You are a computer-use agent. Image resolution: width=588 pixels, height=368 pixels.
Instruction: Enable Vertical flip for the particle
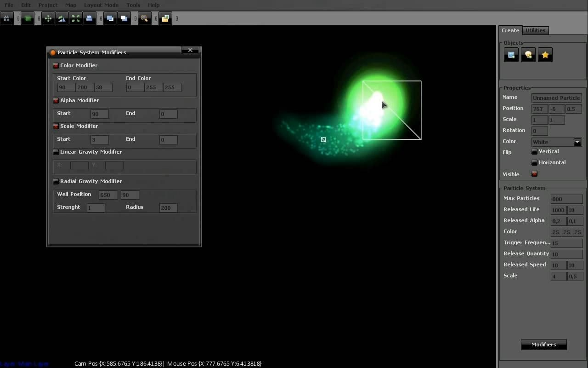(534, 151)
